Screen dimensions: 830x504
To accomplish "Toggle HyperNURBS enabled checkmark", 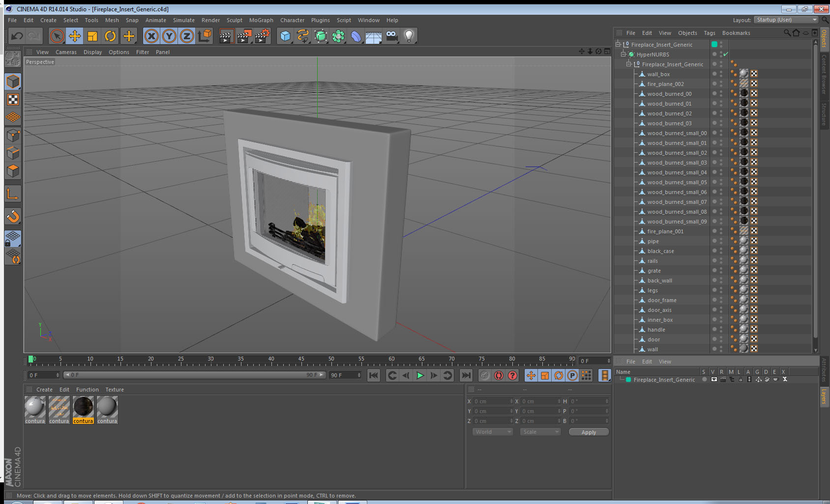I will (x=726, y=54).
